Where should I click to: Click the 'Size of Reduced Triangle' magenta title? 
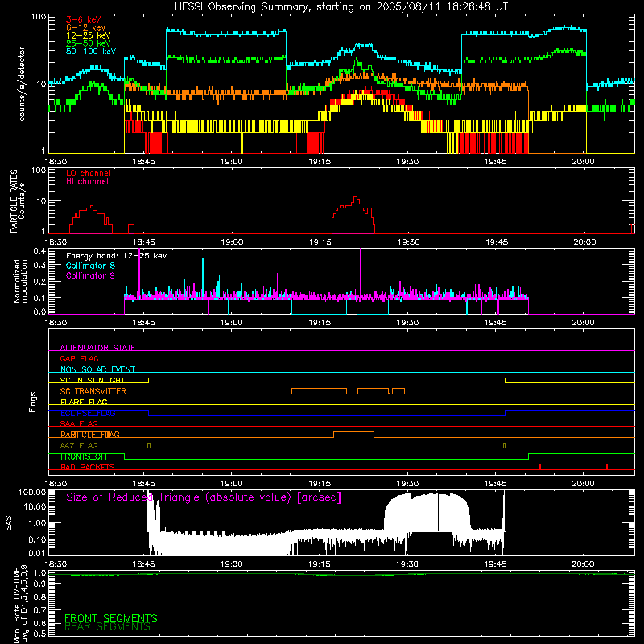204,497
